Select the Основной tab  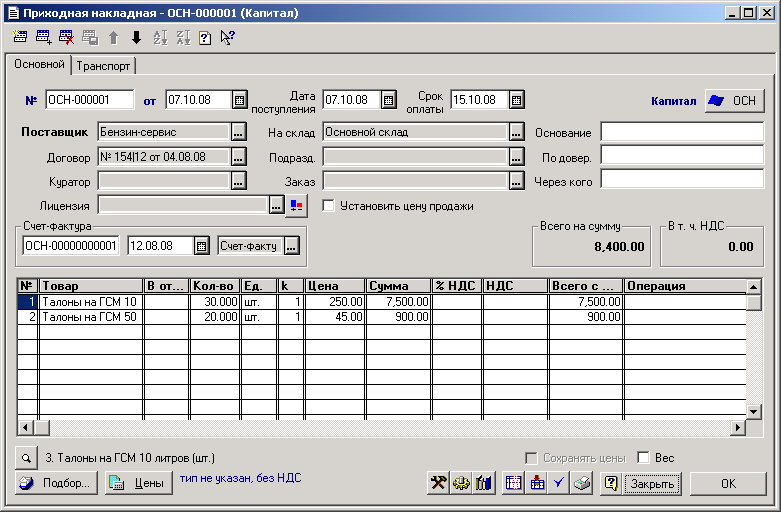pos(39,65)
